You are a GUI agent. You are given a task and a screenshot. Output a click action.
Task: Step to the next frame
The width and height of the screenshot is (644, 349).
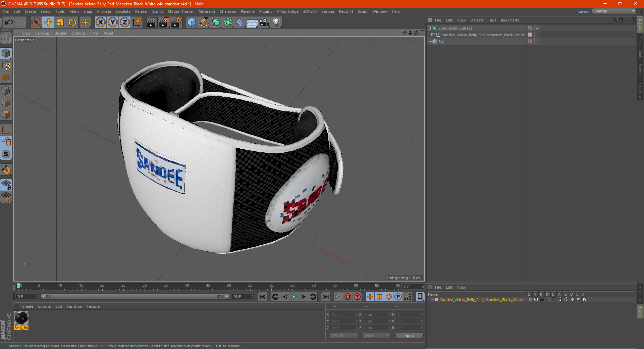(303, 297)
